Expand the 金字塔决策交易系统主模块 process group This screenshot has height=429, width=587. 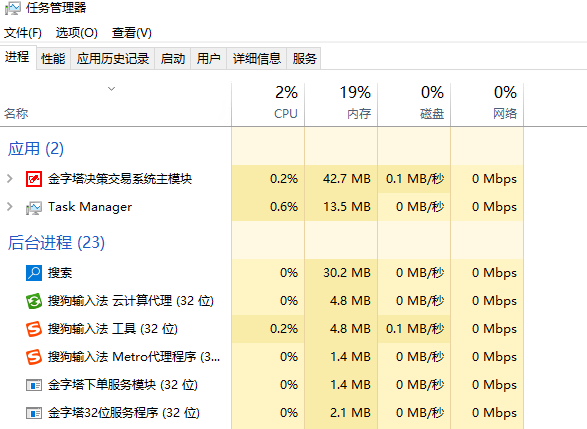pyautogui.click(x=10, y=179)
